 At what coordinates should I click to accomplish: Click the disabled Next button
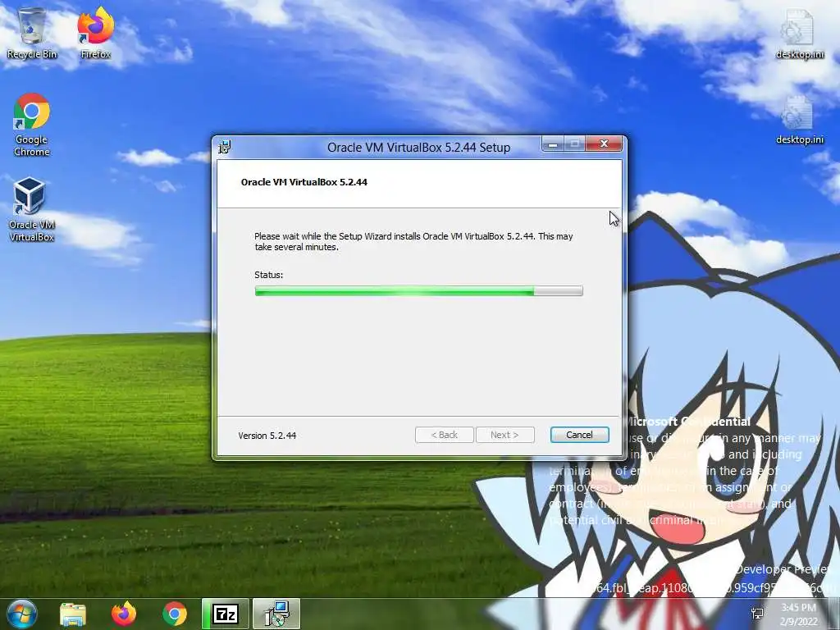[x=504, y=435]
